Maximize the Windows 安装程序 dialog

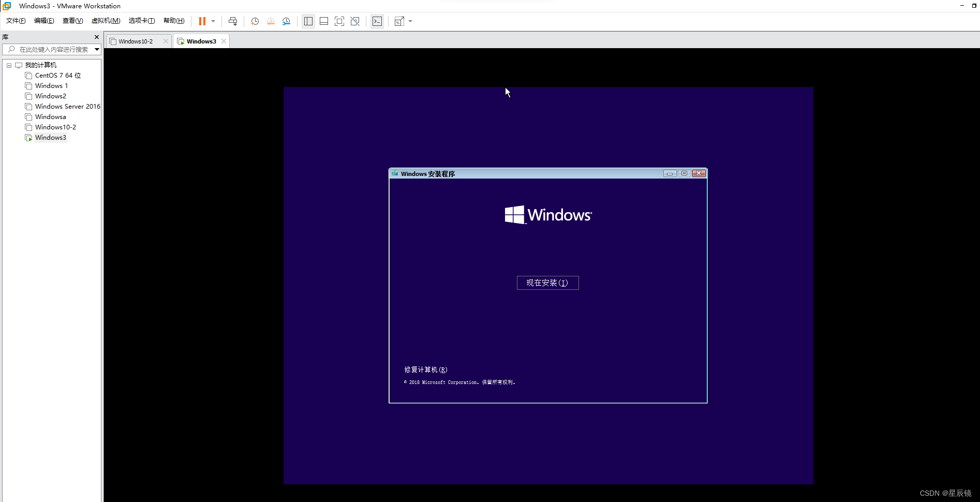point(684,173)
